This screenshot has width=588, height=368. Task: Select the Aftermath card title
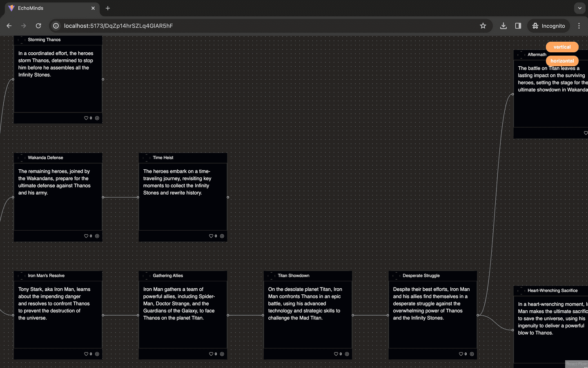pyautogui.click(x=537, y=54)
